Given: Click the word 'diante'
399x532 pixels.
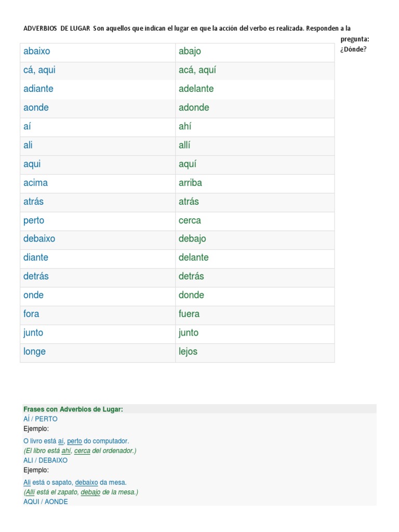Looking at the screenshot, I should point(36,258).
